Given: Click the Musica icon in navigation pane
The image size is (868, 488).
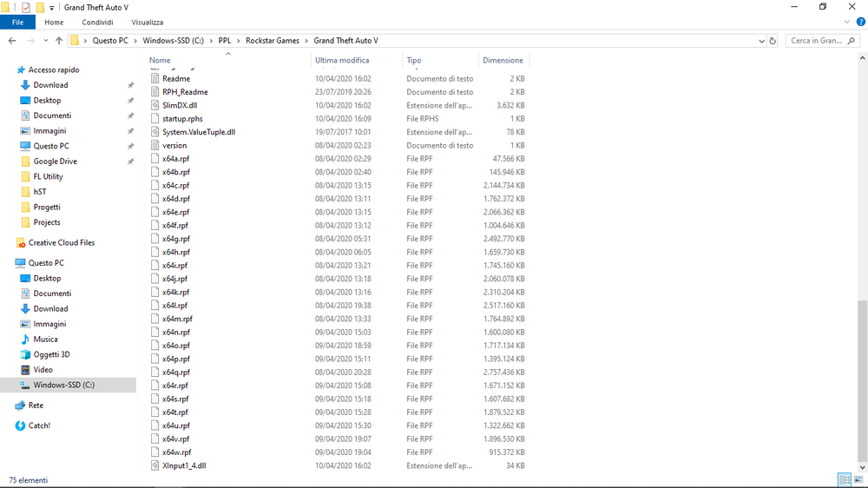Looking at the screenshot, I should pyautogui.click(x=25, y=339).
